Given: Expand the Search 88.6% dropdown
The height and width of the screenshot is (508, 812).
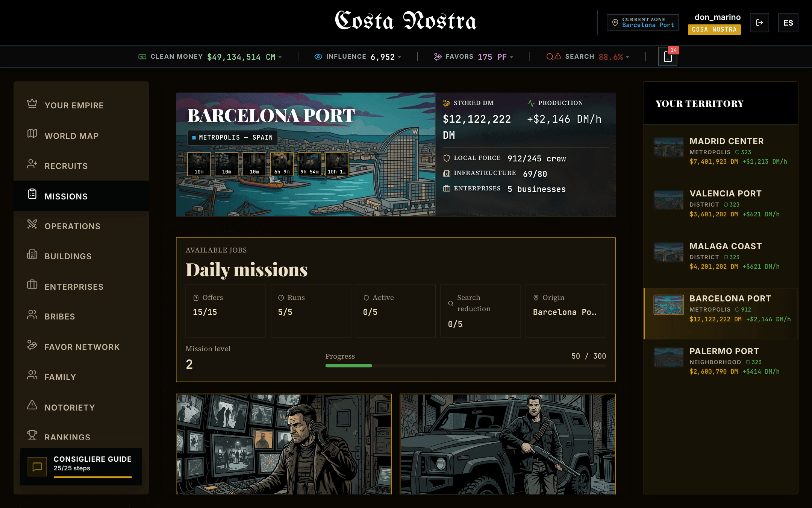Looking at the screenshot, I should click(x=627, y=57).
